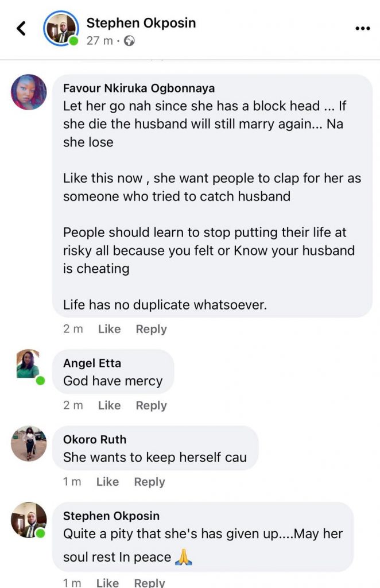Tap Stephen Okposin's comment avatar
The height and width of the screenshot is (588, 380).
point(29,520)
